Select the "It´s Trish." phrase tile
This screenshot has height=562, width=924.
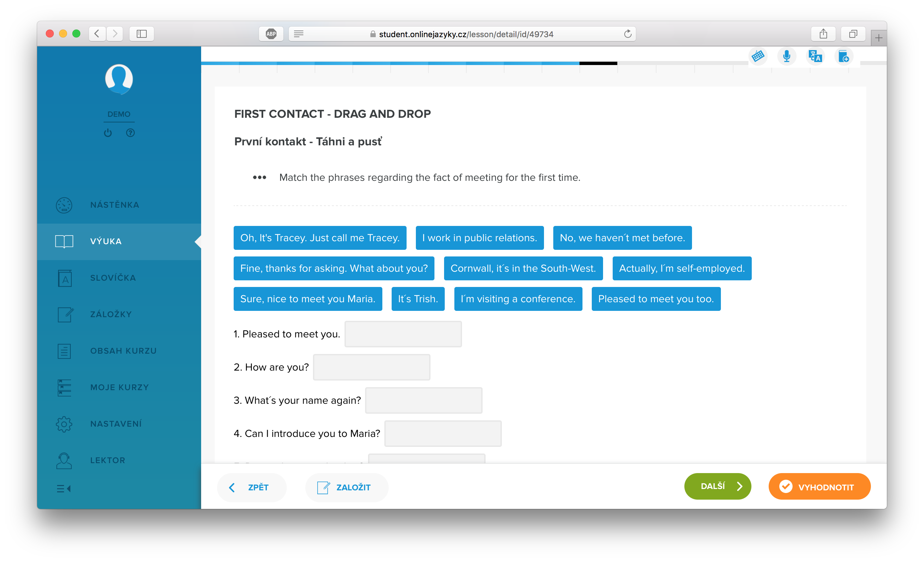[418, 299]
